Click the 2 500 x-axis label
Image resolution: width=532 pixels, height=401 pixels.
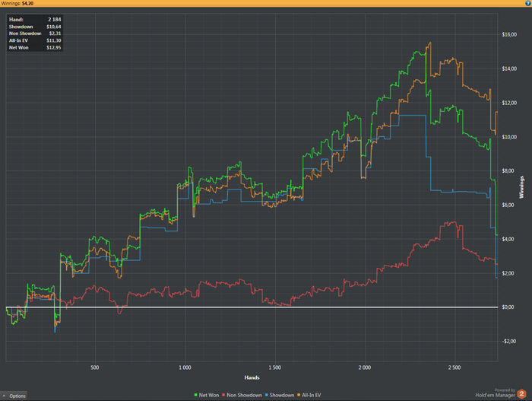tap(454, 368)
